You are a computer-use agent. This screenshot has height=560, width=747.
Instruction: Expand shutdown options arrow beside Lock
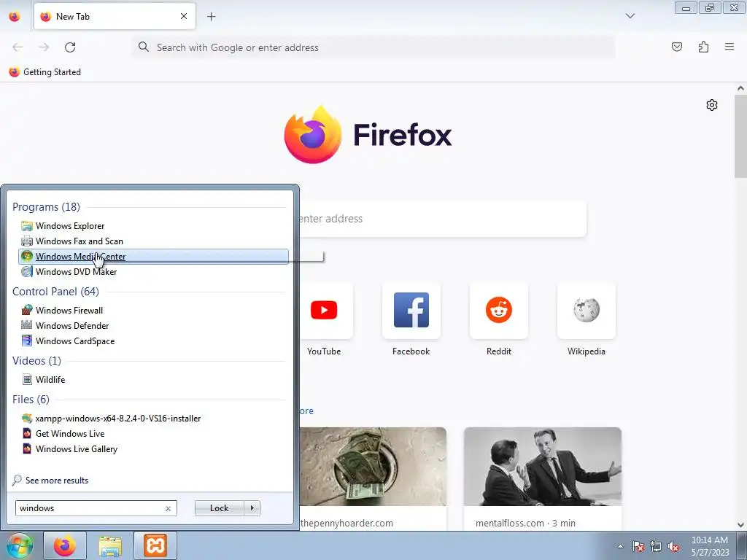pos(252,508)
